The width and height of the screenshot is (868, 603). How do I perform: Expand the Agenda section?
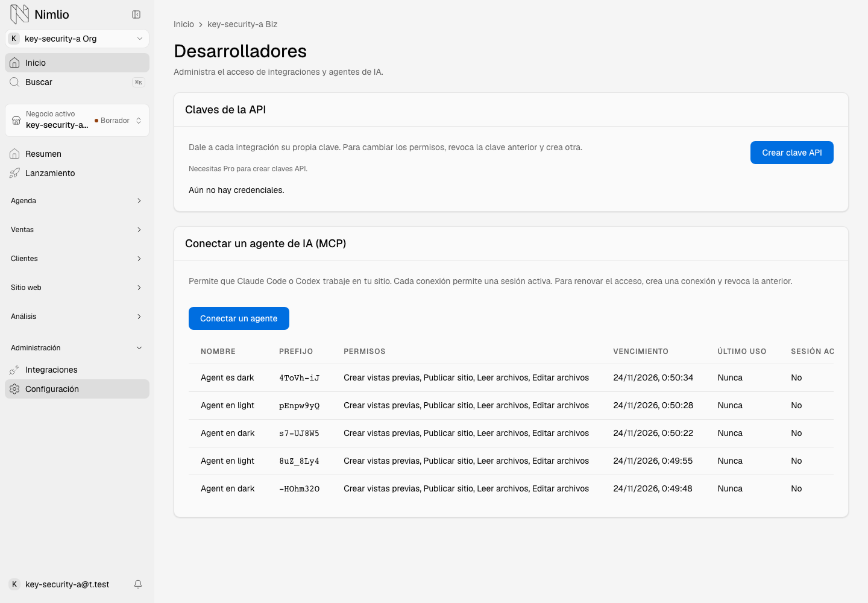pyautogui.click(x=77, y=201)
